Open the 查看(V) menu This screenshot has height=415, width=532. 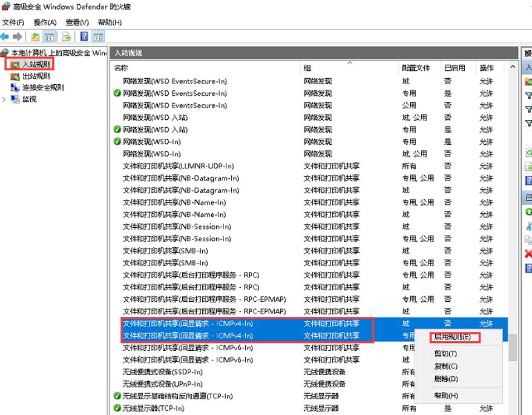coord(77,22)
